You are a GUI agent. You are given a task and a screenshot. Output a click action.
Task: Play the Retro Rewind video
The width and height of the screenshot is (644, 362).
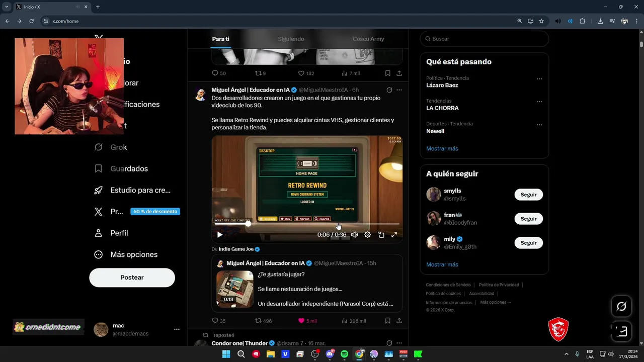point(220,235)
